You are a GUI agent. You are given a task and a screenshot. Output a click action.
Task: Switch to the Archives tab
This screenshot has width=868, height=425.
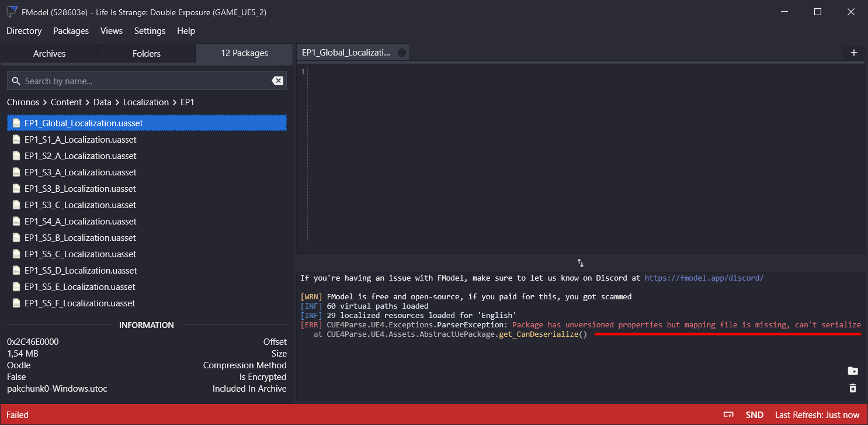pos(49,53)
